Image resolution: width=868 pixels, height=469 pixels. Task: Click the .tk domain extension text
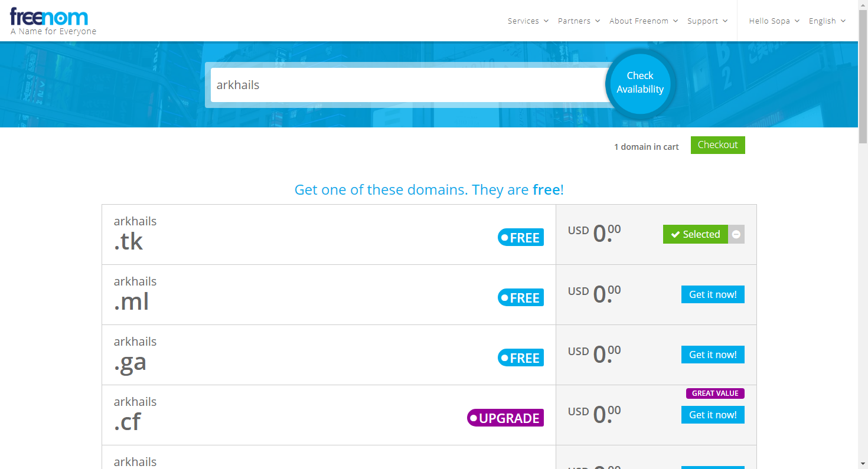click(129, 242)
